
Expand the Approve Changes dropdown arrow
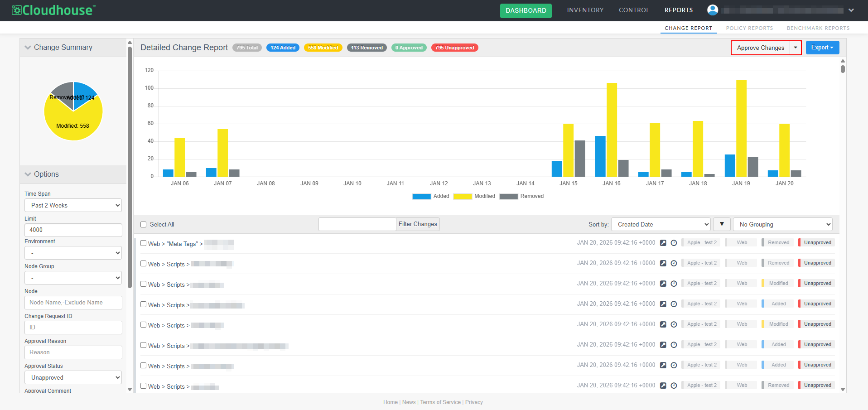(796, 48)
